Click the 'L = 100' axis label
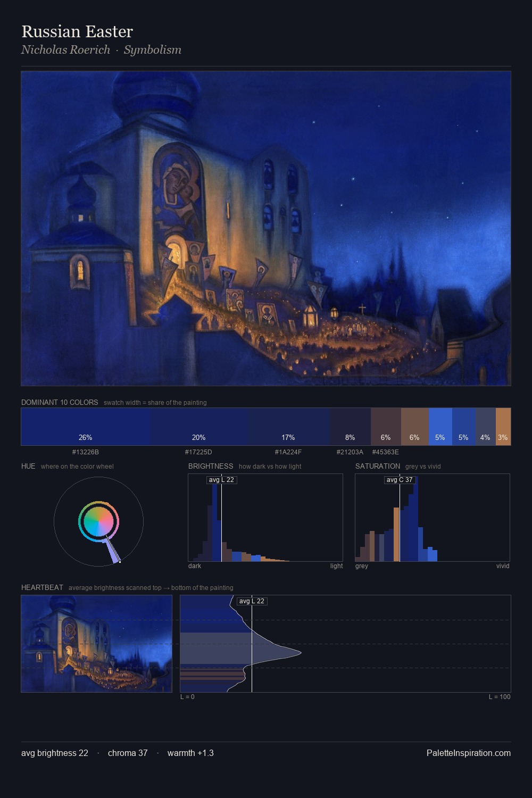 500,697
